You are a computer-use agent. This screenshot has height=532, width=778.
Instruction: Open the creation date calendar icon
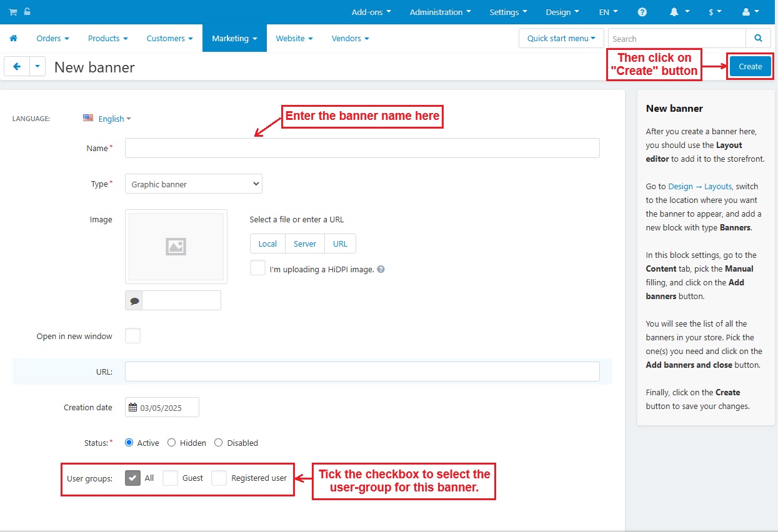[x=132, y=408]
